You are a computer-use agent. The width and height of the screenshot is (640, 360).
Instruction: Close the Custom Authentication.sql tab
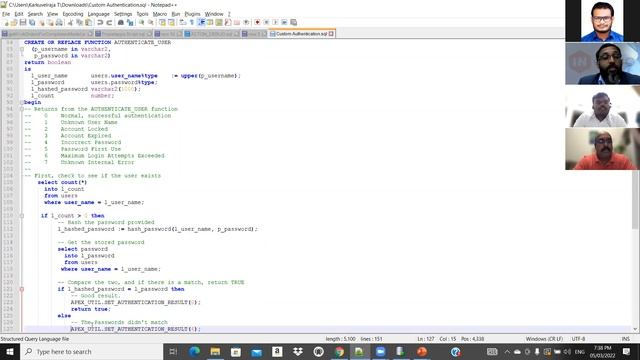pyautogui.click(x=331, y=33)
